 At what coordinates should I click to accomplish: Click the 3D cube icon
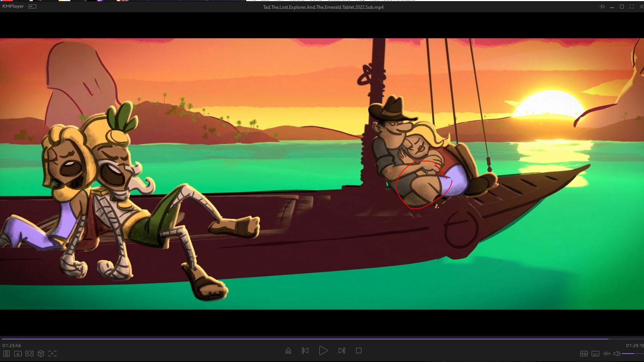click(x=41, y=354)
